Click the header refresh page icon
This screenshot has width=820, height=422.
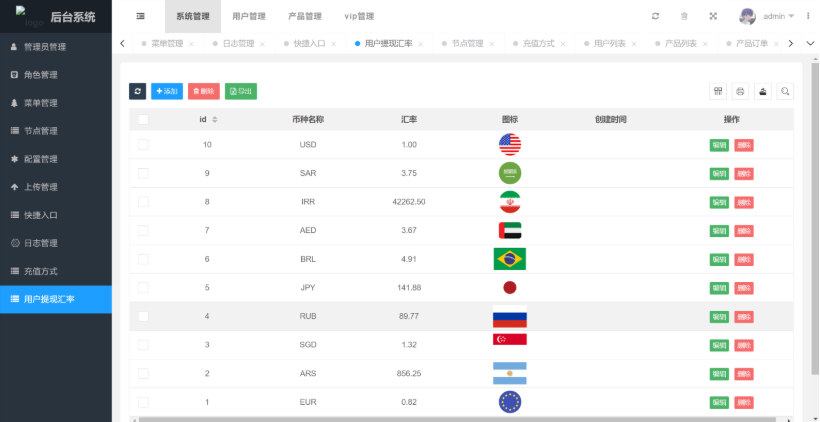tap(655, 16)
